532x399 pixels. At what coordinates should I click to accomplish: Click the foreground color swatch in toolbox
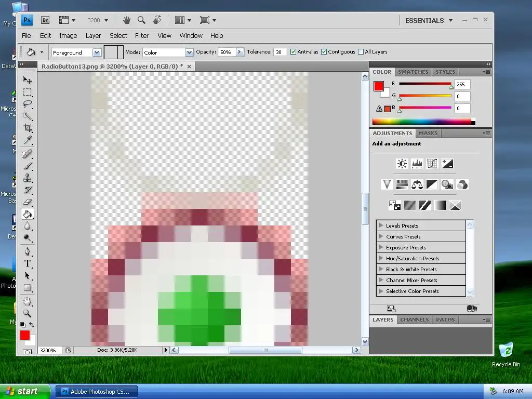25,335
